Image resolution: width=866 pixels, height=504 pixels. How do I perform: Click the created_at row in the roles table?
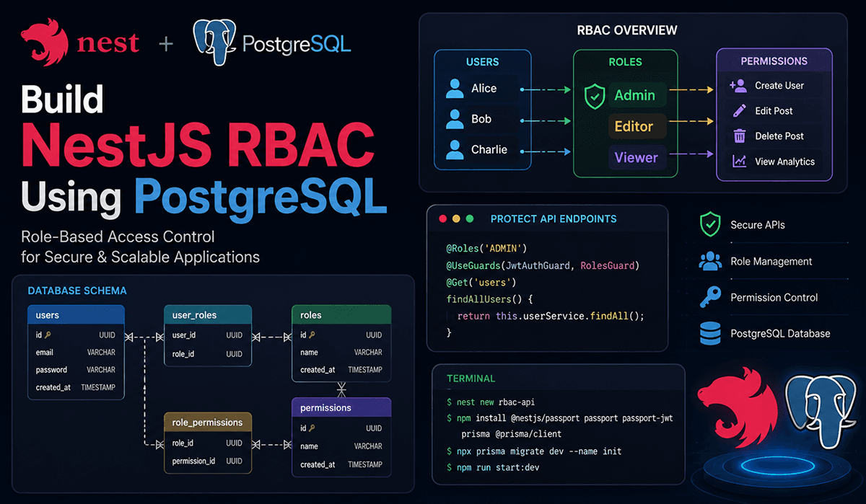(341, 370)
